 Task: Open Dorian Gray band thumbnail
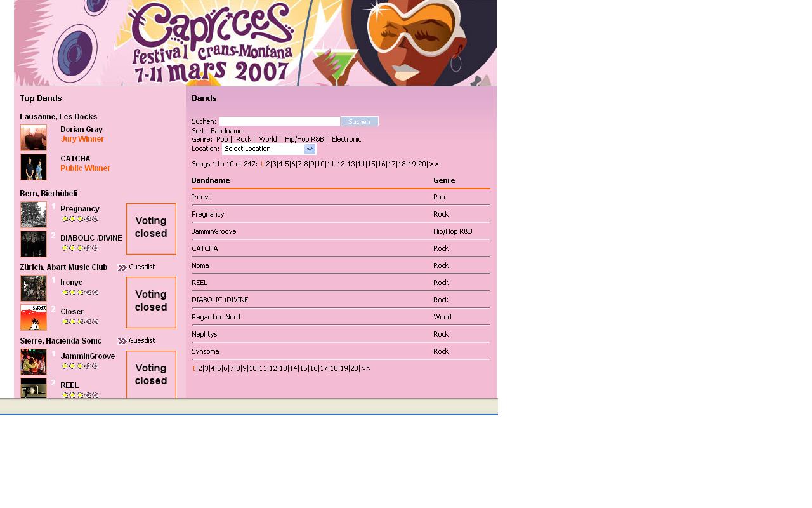pyautogui.click(x=34, y=138)
